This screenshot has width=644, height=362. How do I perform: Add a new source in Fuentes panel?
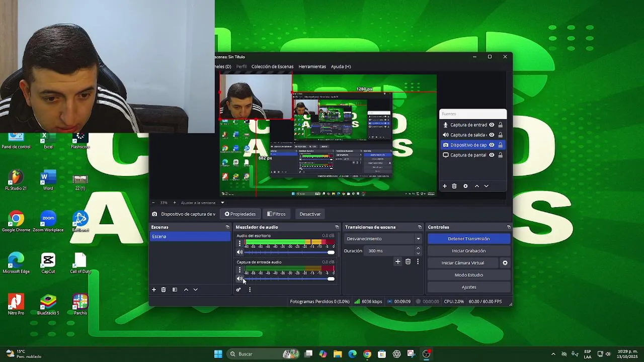tap(445, 186)
